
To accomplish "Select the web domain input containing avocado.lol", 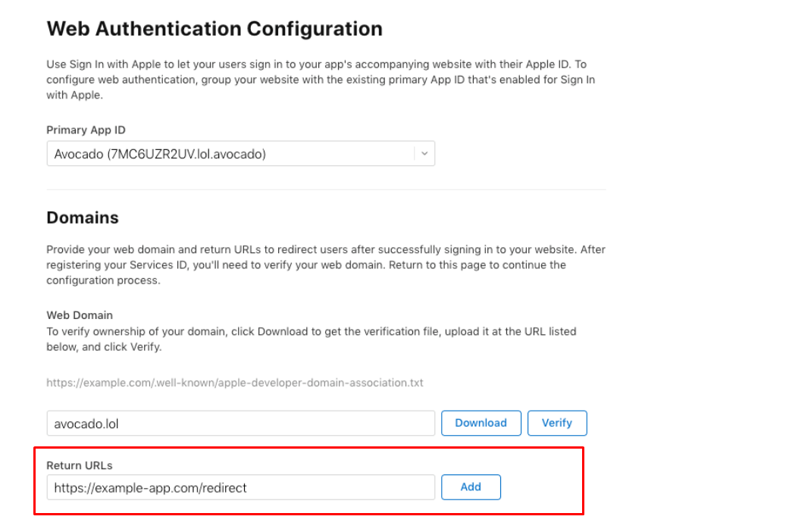I will [x=240, y=423].
